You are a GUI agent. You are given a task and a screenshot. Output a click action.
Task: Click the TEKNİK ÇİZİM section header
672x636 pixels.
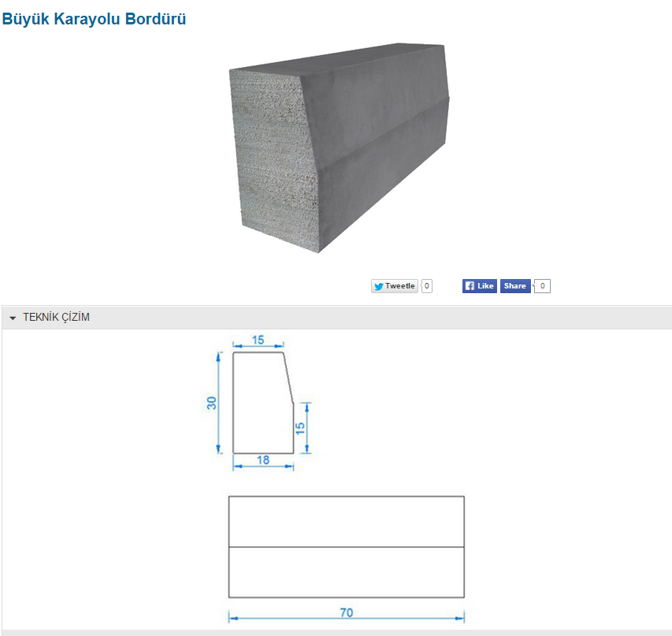[x=337, y=318]
